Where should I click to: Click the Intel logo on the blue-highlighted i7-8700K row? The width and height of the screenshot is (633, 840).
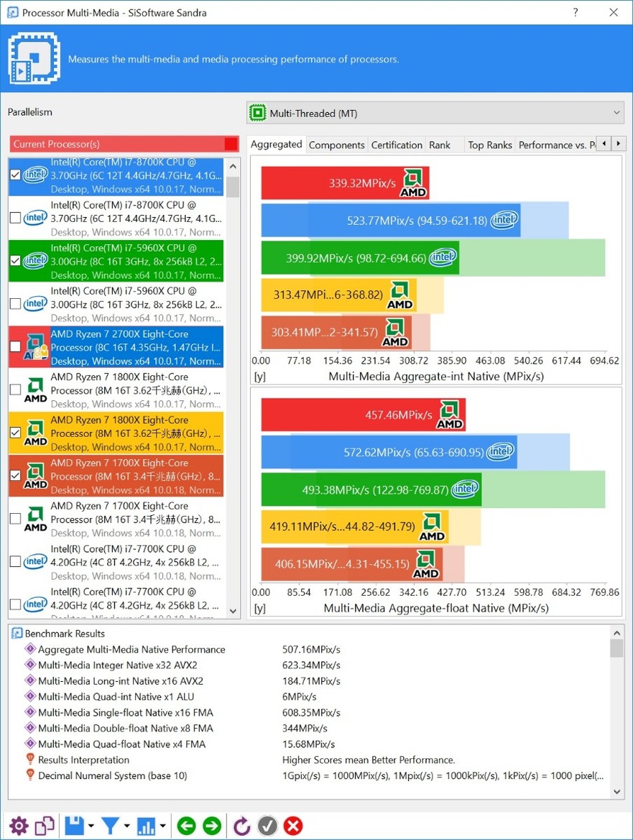point(35,175)
